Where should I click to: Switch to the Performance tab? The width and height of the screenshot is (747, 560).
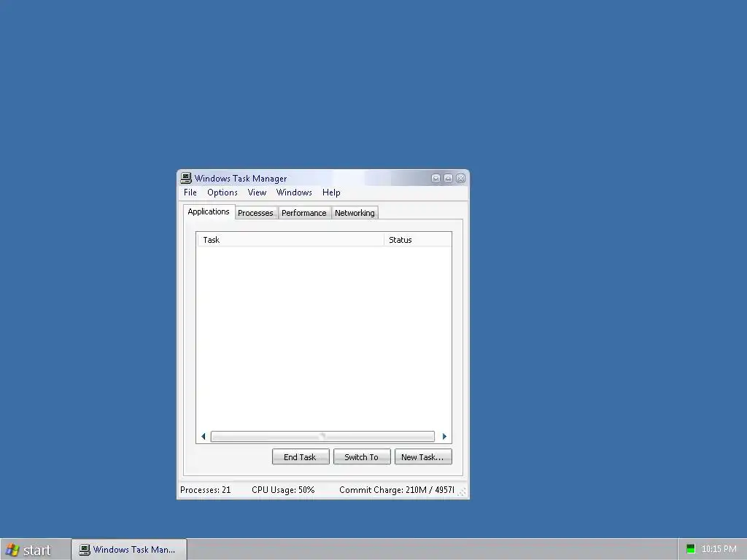pos(304,213)
